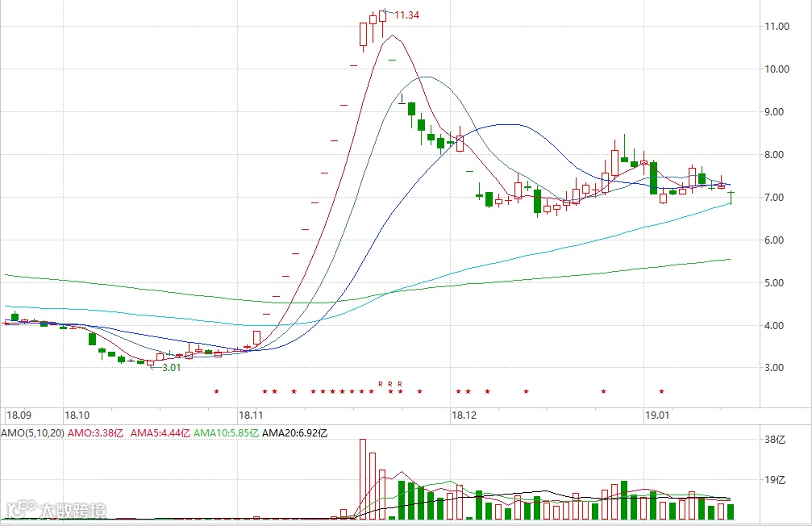This screenshot has width=812, height=526.
Task: Click the 10.00 price axis label
Action: point(777,69)
